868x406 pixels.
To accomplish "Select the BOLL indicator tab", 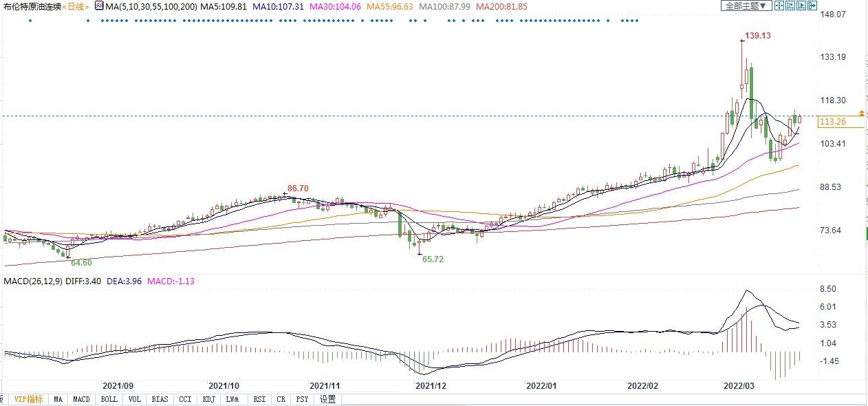I will tap(109, 399).
